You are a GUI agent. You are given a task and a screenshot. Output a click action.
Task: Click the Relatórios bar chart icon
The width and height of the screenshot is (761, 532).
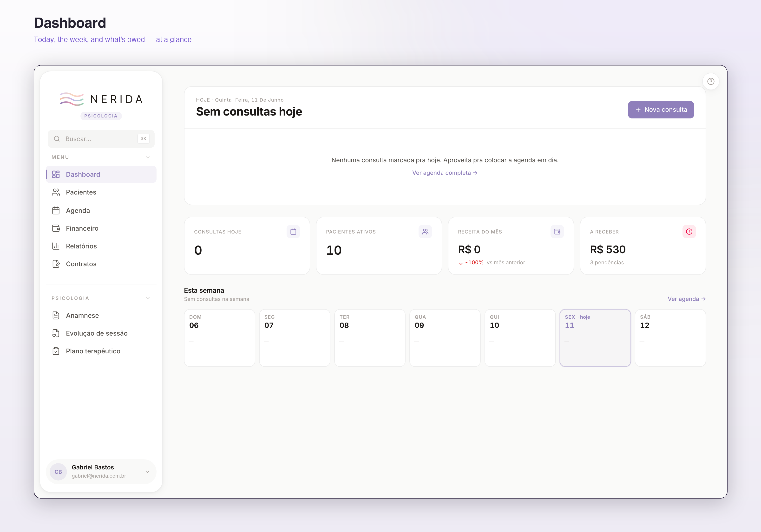click(x=56, y=246)
